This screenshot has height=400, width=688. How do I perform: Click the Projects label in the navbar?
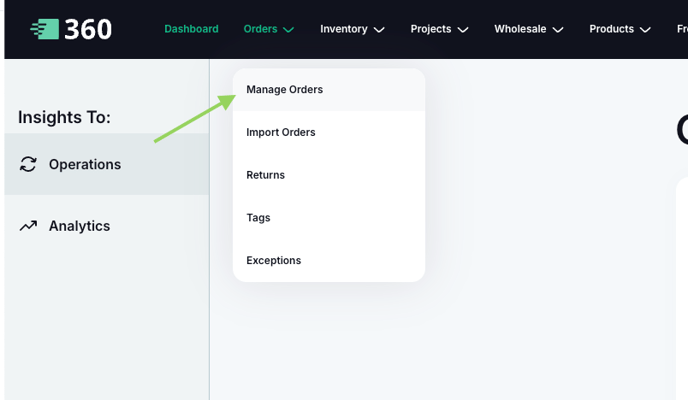click(x=430, y=29)
